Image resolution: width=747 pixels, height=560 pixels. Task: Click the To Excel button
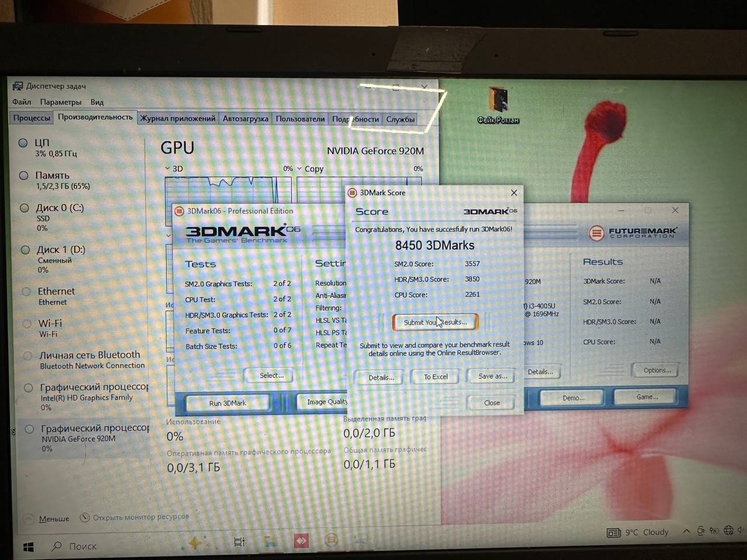coord(435,377)
